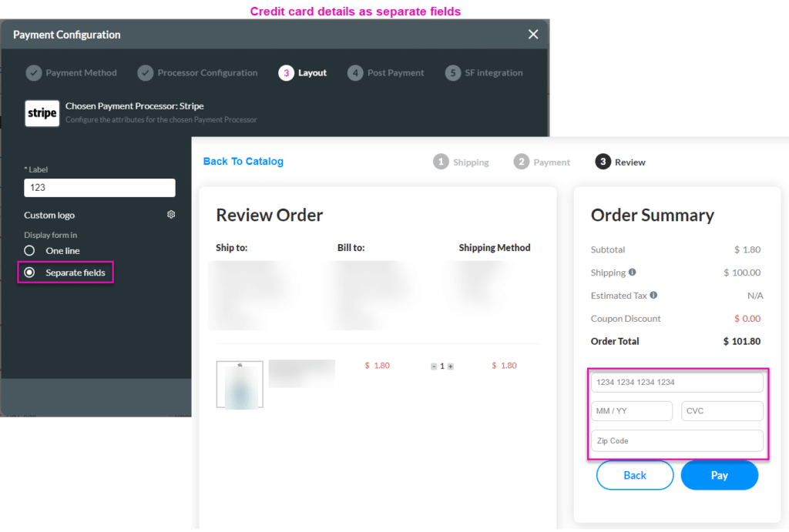Select the Separate fields radio option
Image resolution: width=789 pixels, height=532 pixels.
point(30,273)
